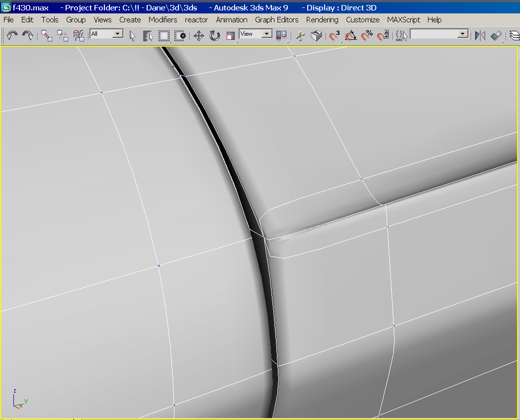The width and height of the screenshot is (520, 420).
Task: Toggle Percent Snap on the toolbar
Action: click(x=367, y=35)
